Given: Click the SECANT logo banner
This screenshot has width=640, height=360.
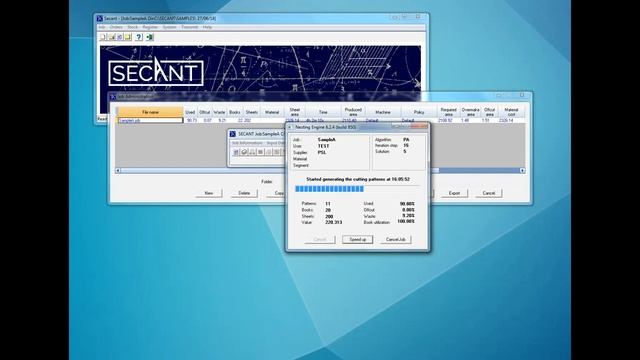Looking at the screenshot, I should 156,73.
